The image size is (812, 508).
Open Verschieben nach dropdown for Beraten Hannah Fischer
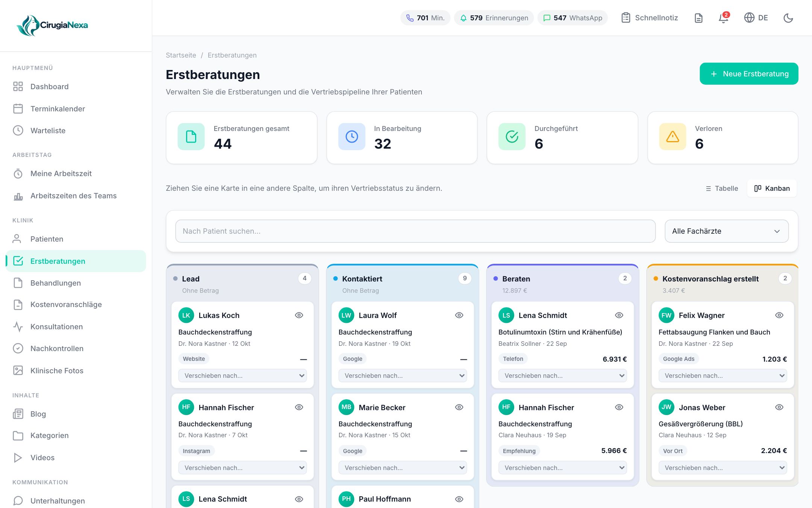click(563, 468)
